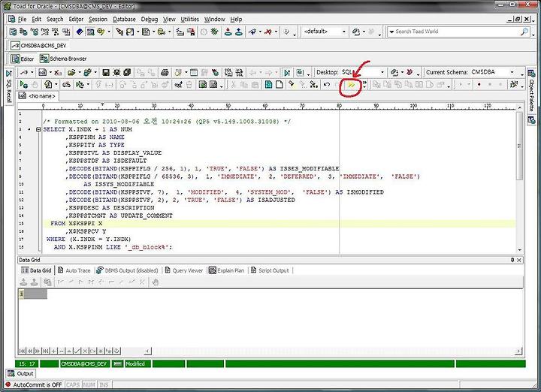This screenshot has height=392, width=541.
Task: Click the editor vertical scrollbar thumb
Action: click(519, 146)
